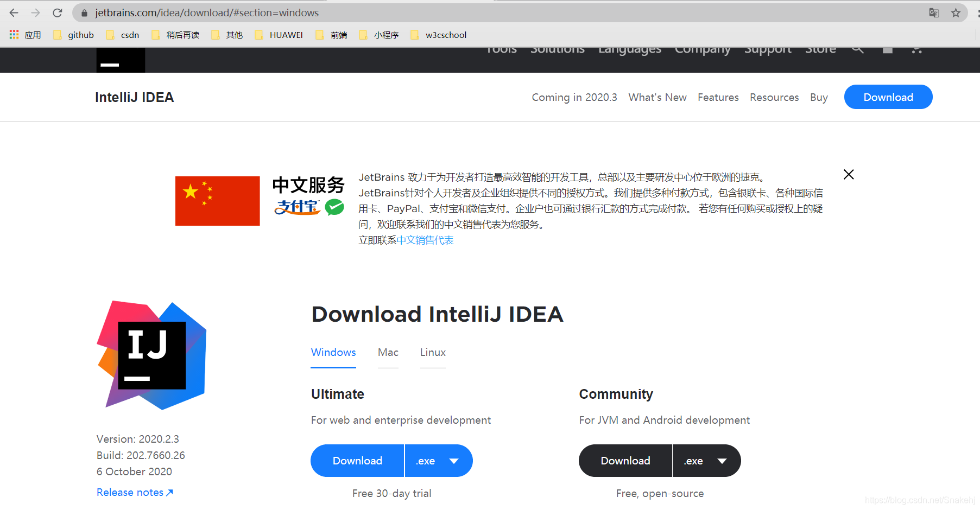Open the Support menu in top bar
980x510 pixels.
[x=768, y=50]
